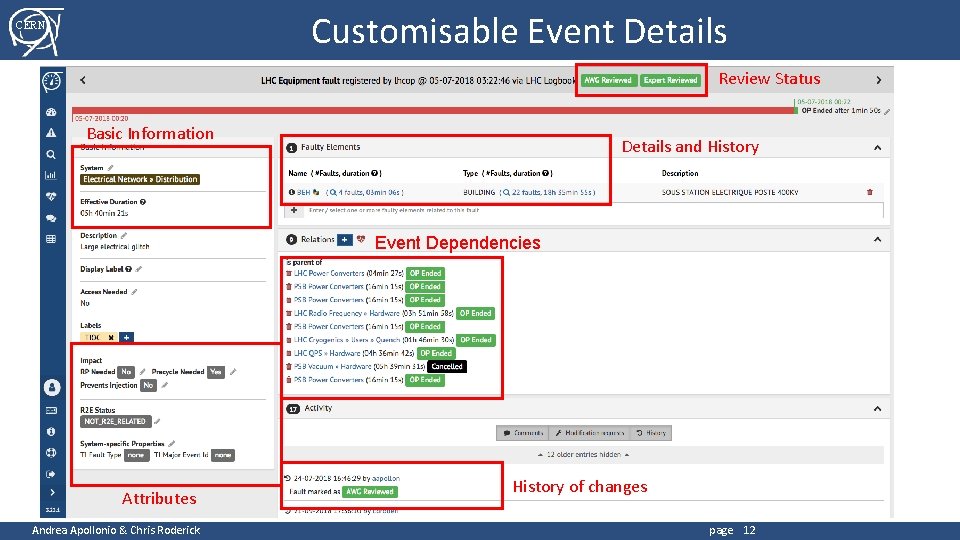Add faulty element with plus button

294,210
